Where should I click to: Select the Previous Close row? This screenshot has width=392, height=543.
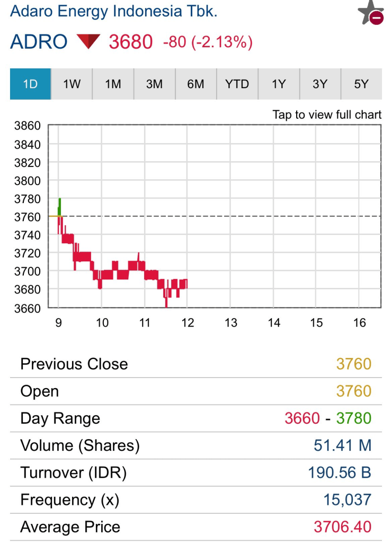[195, 364]
